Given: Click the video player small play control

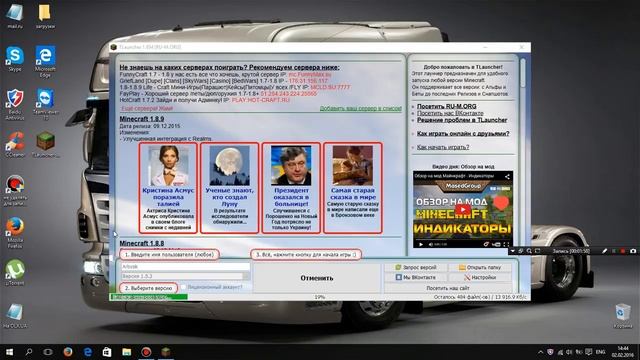Looking at the screenshot, I should [x=421, y=244].
